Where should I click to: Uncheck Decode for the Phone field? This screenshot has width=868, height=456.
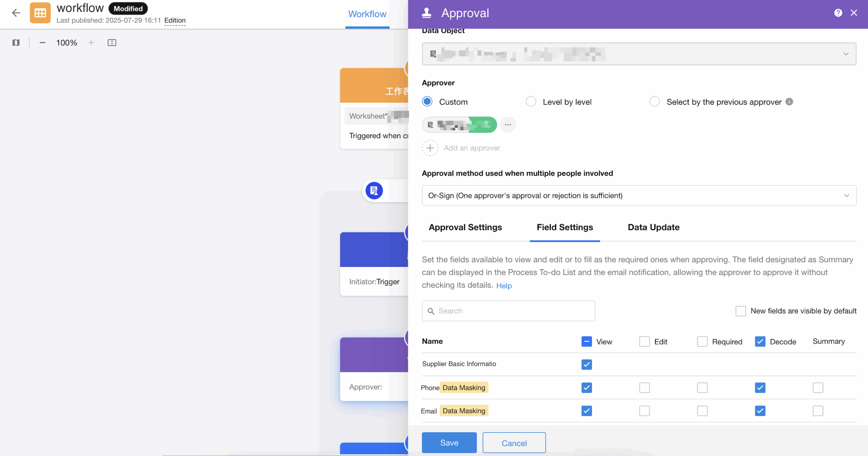coord(760,388)
